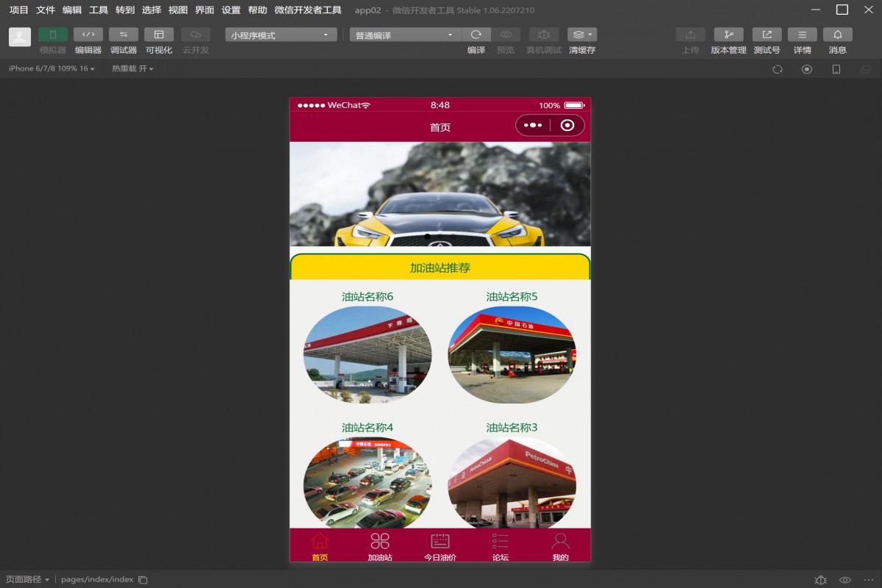Expand the 普通编译 compile mode dropdown
Screen dimensions: 882x588
pyautogui.click(x=405, y=35)
